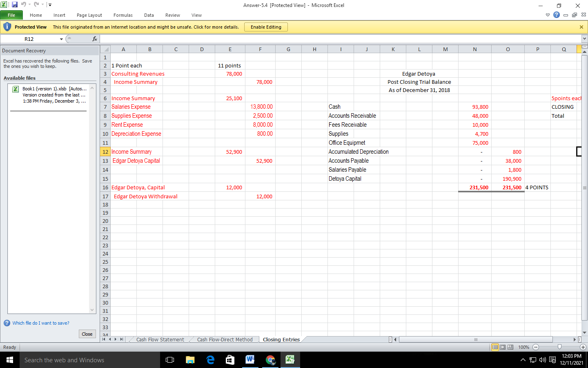The image size is (588, 368).
Task: Go to the last sheet tab arrow
Action: tap(122, 339)
